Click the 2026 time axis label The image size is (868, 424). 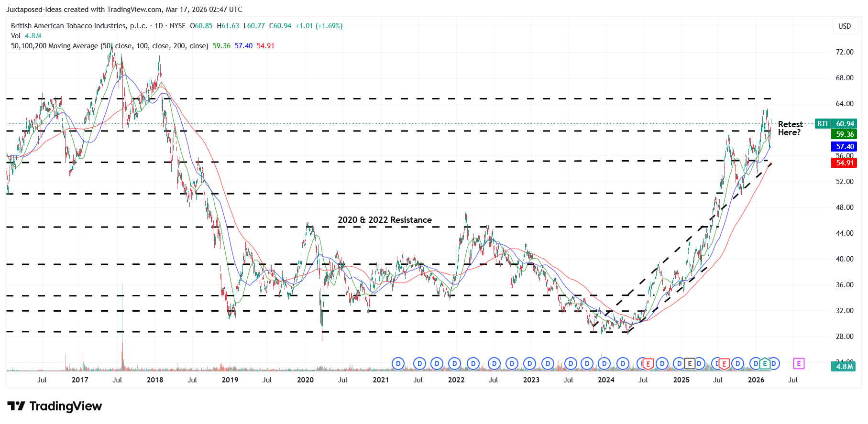tap(756, 380)
